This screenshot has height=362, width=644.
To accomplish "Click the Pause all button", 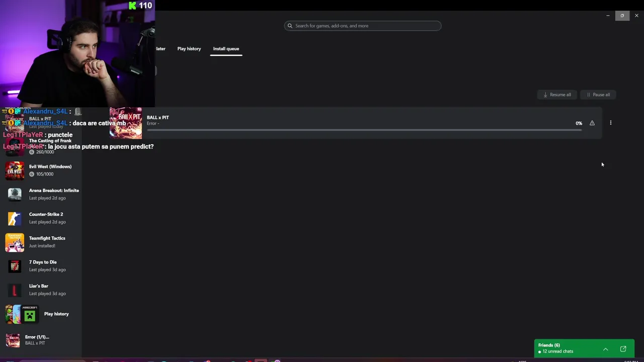I will 598,95.
